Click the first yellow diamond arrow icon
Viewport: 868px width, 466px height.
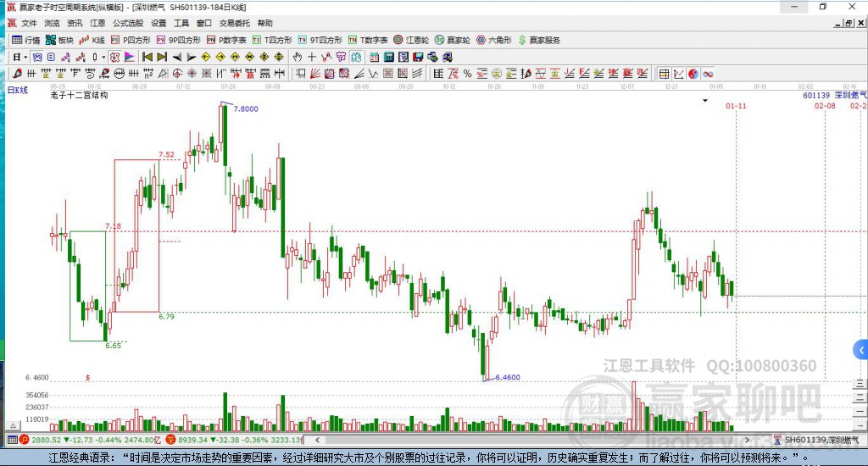pyautogui.click(x=206, y=57)
